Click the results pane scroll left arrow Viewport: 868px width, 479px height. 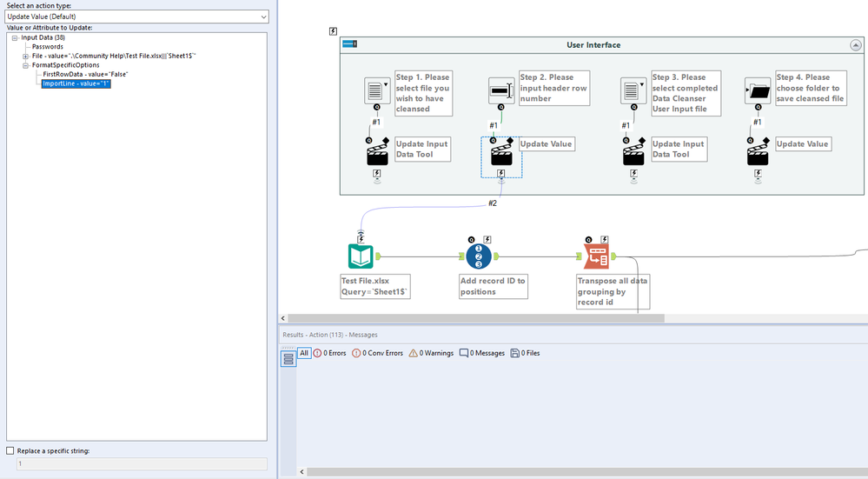pyautogui.click(x=301, y=472)
